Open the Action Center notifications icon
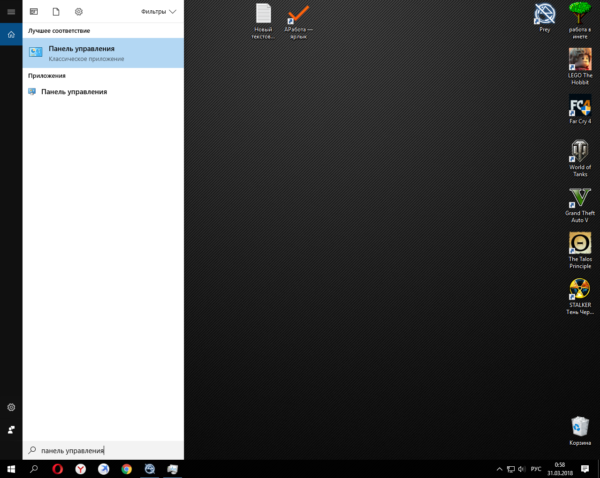This screenshot has width=600, height=478. [x=585, y=469]
